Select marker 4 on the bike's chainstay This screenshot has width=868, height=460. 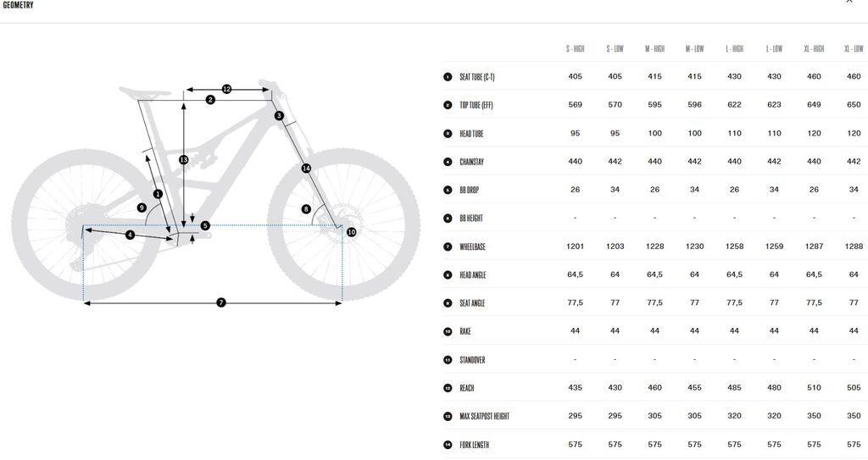pos(130,235)
